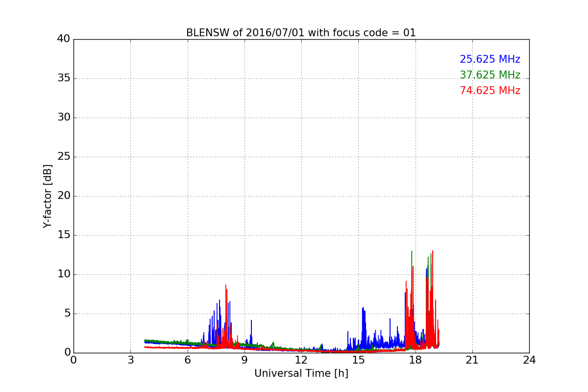
Task: Select the '37.625 MHz' legend label
Action: [490, 75]
